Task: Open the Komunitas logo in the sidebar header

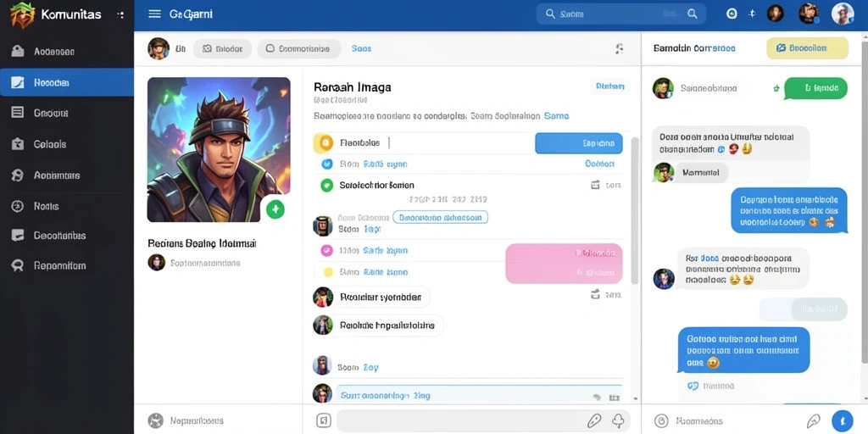Action: point(22,15)
